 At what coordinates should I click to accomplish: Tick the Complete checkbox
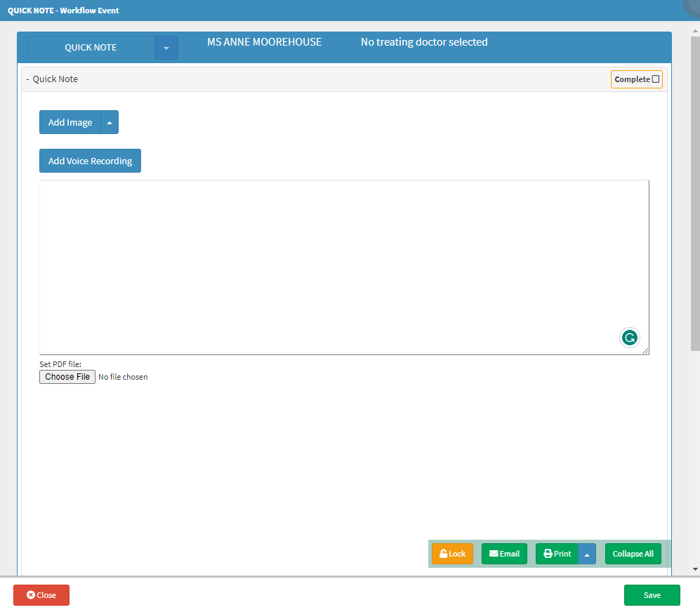(656, 79)
